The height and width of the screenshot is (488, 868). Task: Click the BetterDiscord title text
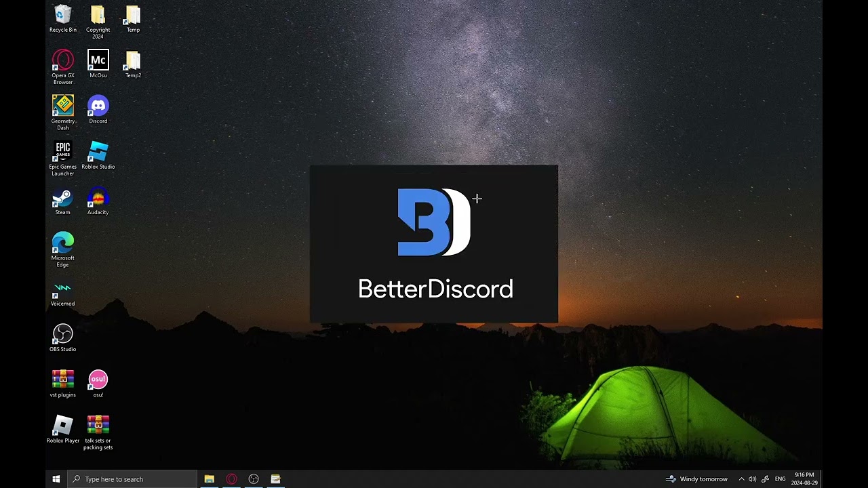435,289
